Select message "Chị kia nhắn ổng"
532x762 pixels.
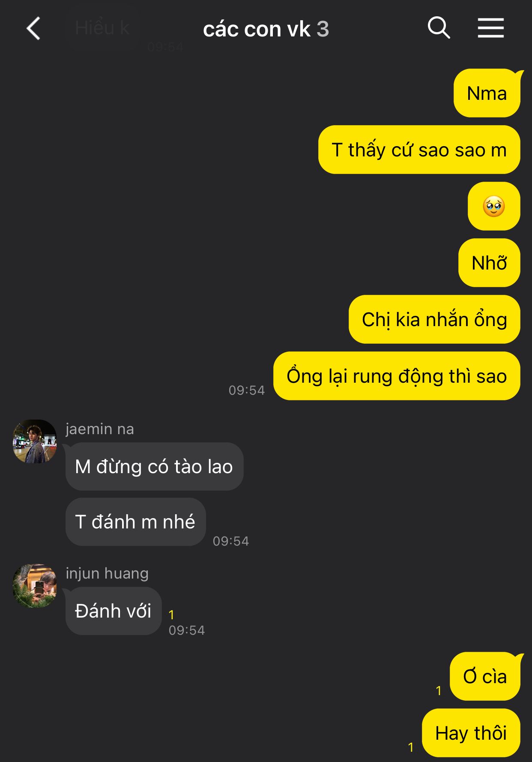pos(434,319)
